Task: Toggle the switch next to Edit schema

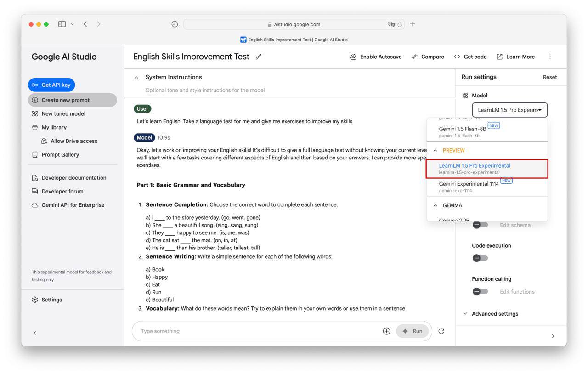Action: click(x=480, y=225)
